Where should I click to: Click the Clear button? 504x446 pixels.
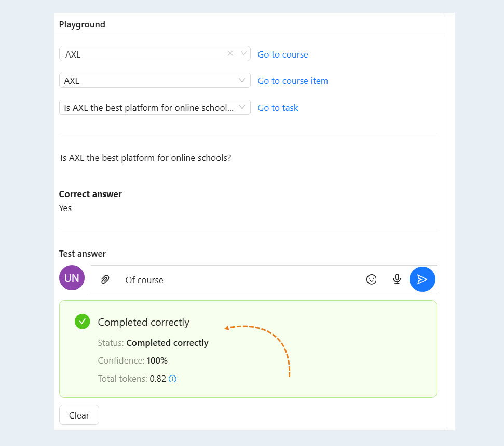coord(79,415)
